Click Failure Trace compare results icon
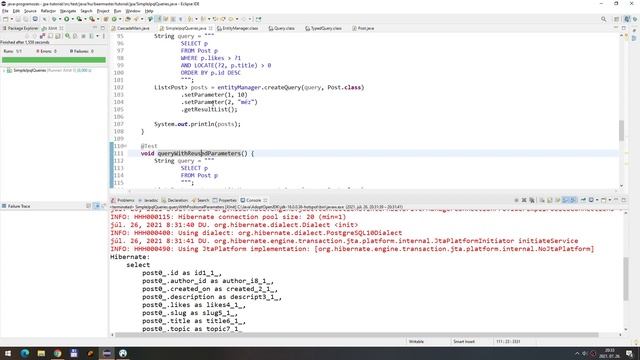The height and width of the screenshot is (360, 640). pyautogui.click(x=103, y=206)
